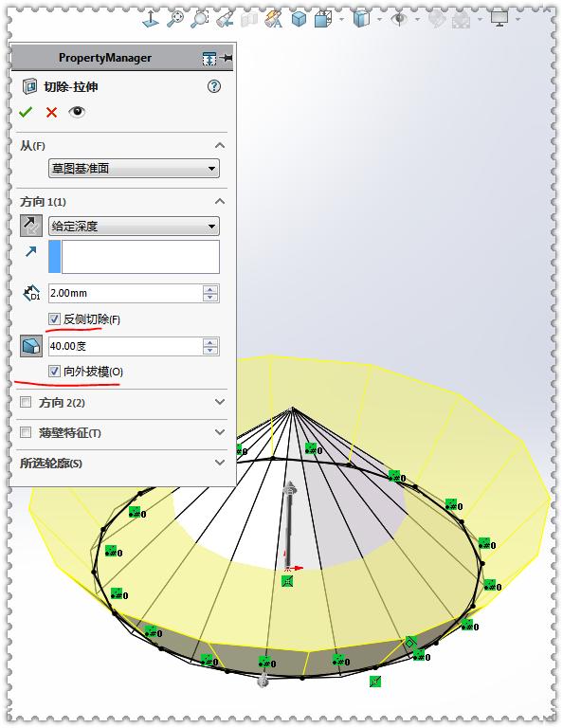Enable the 薄壁特征(T) checkbox
The height and width of the screenshot is (728, 563).
coord(26,432)
